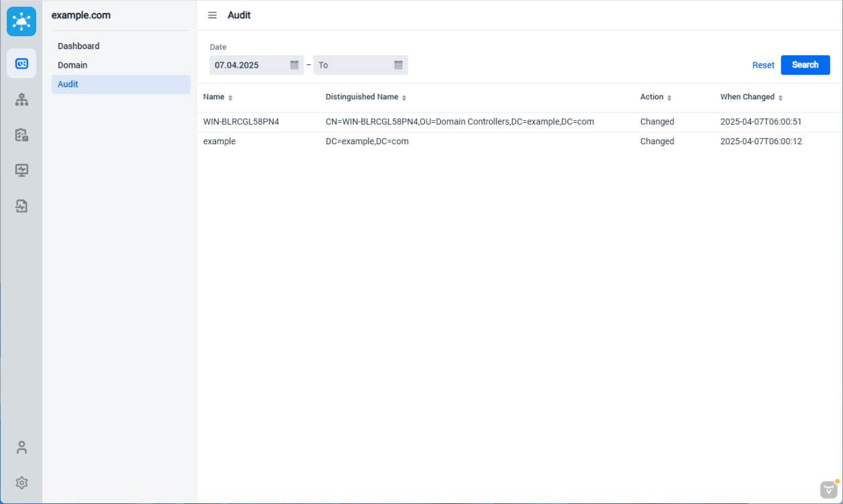Image resolution: width=843 pixels, height=504 pixels.
Task: Open the user profile icon
Action: tap(21, 447)
